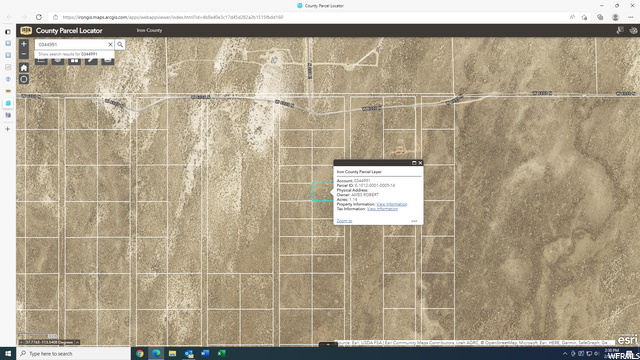Zoom in with the map plus button
The width and height of the screenshot is (640, 360).
[x=24, y=44]
